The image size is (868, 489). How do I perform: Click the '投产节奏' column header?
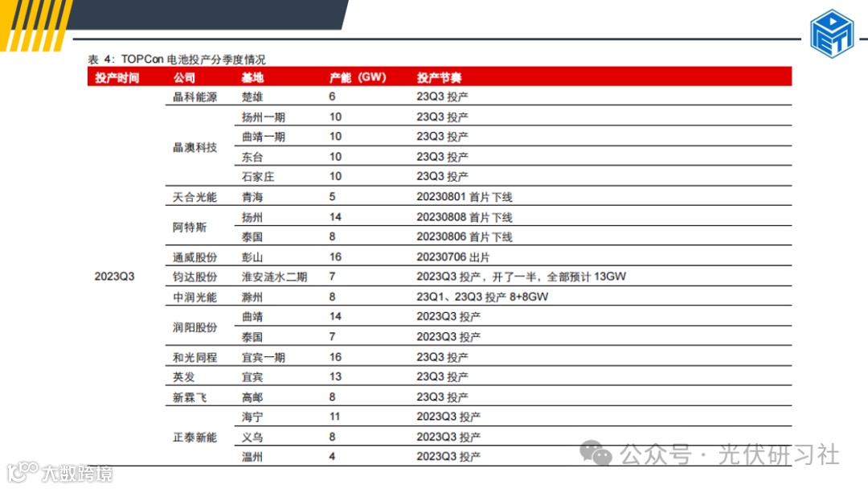439,77
